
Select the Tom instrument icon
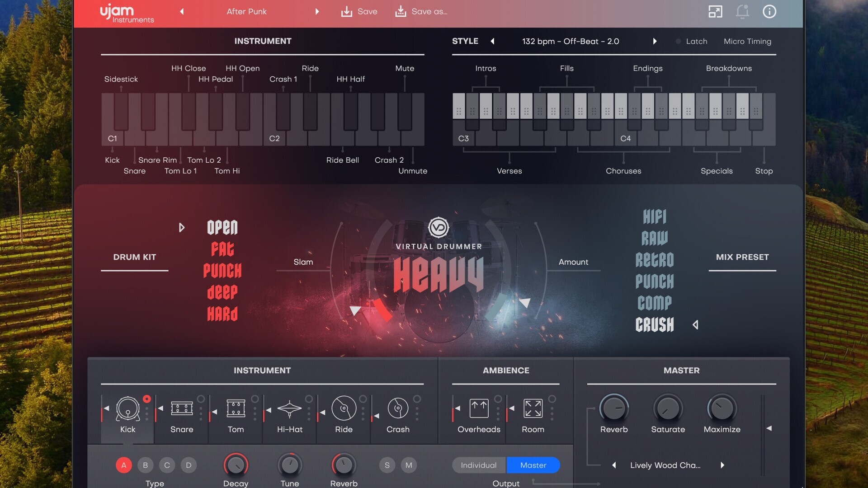coord(236,408)
